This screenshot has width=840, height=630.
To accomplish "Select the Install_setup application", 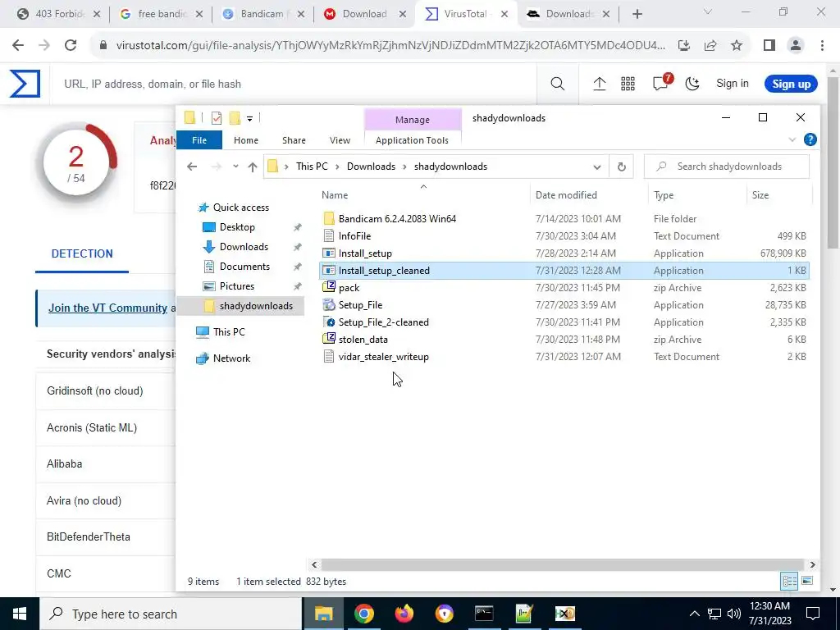I will click(x=365, y=253).
